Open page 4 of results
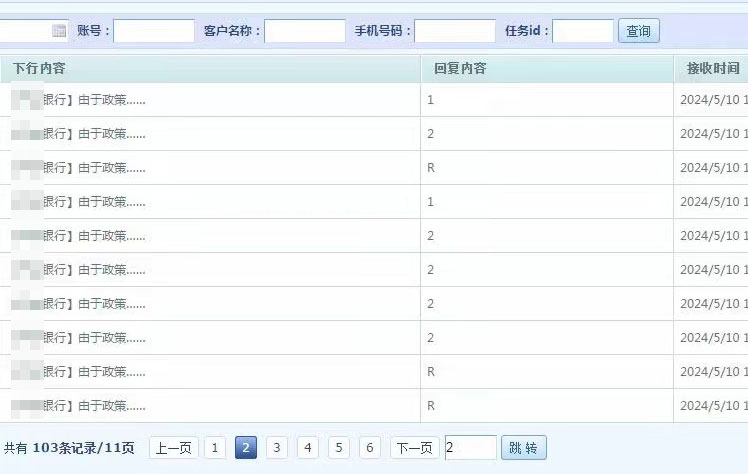The width and height of the screenshot is (748, 474). 308,448
